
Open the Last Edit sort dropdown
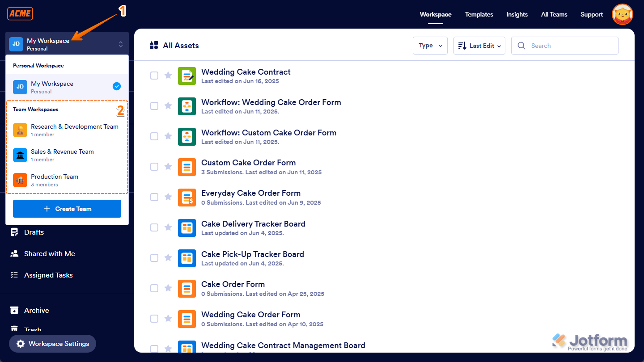[x=479, y=45]
